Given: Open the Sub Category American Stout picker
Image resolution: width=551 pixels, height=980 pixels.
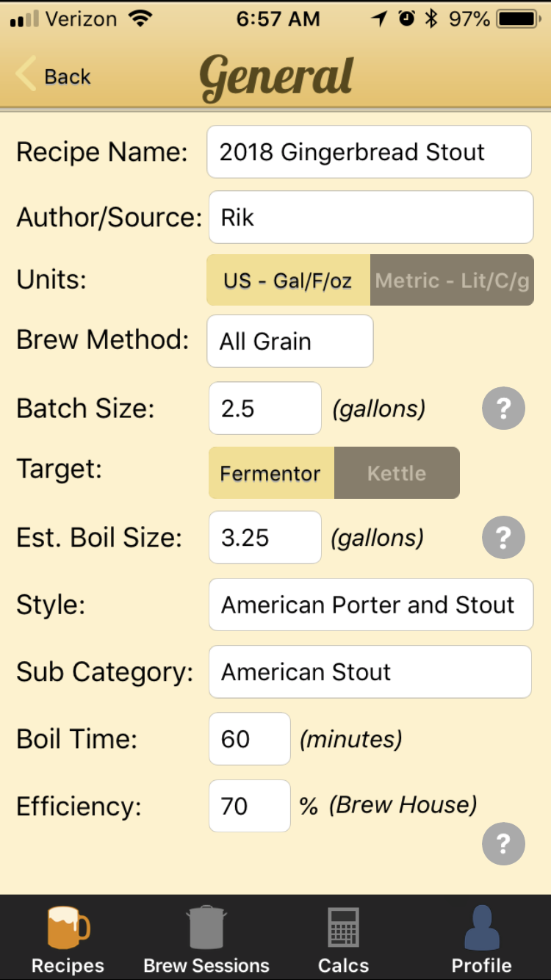Looking at the screenshot, I should (370, 671).
